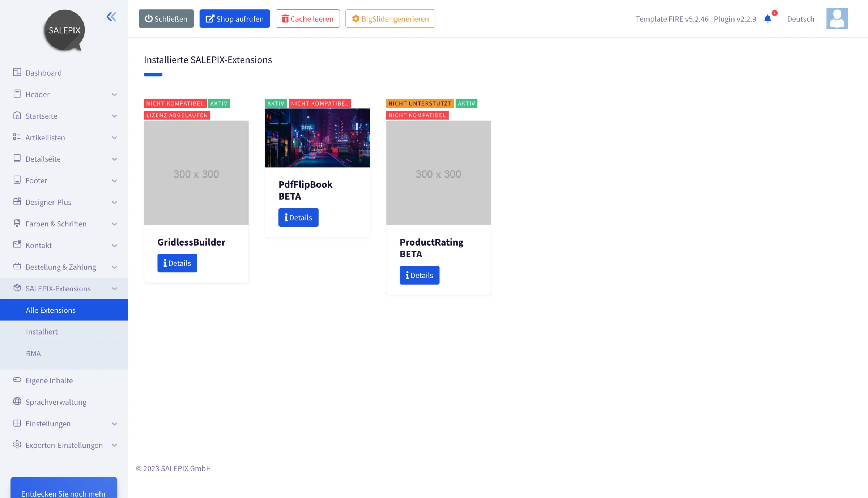Click the 2023 SALEPIX GmbH copyright text
The height and width of the screenshot is (498, 868).
pos(174,468)
